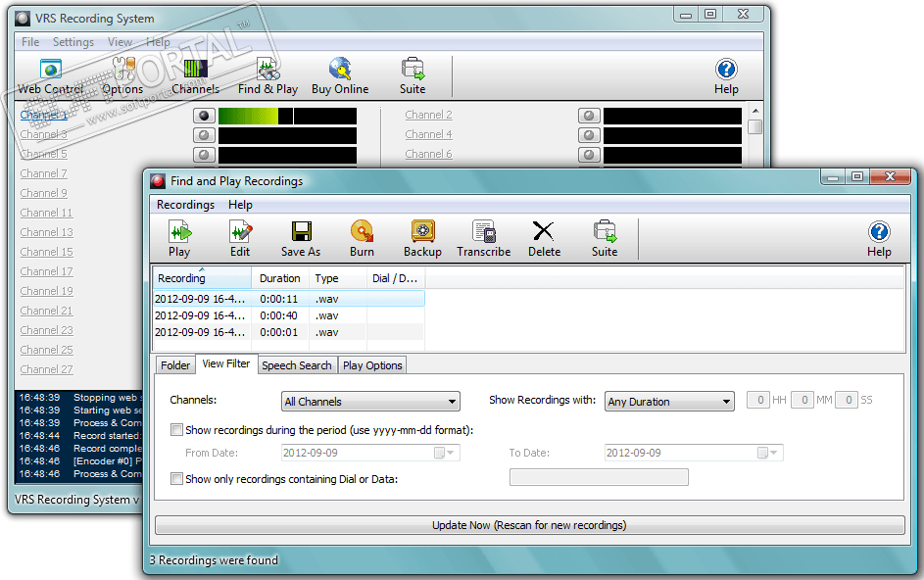Switch to the Speech Search tab
Viewport: 924px width, 580px height.
click(297, 365)
